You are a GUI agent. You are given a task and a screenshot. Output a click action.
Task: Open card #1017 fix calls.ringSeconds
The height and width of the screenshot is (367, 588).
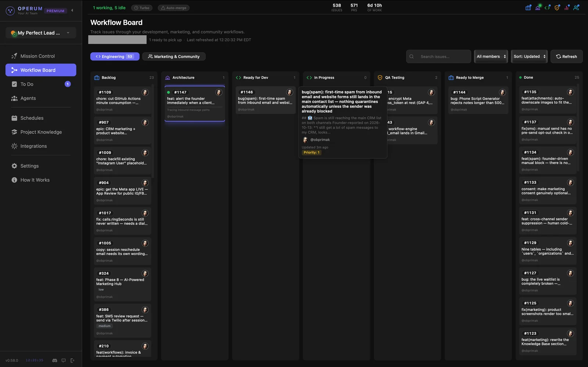[x=122, y=221]
